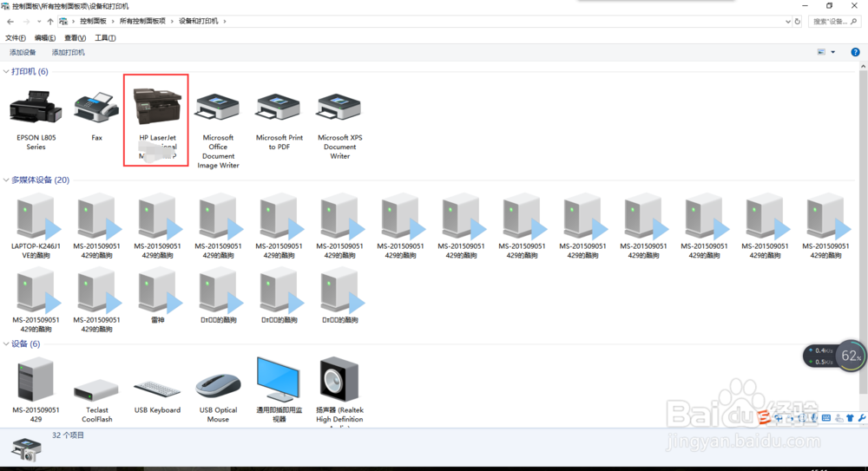Go forward with the forward arrow
This screenshot has width=868, height=471.
(x=26, y=22)
